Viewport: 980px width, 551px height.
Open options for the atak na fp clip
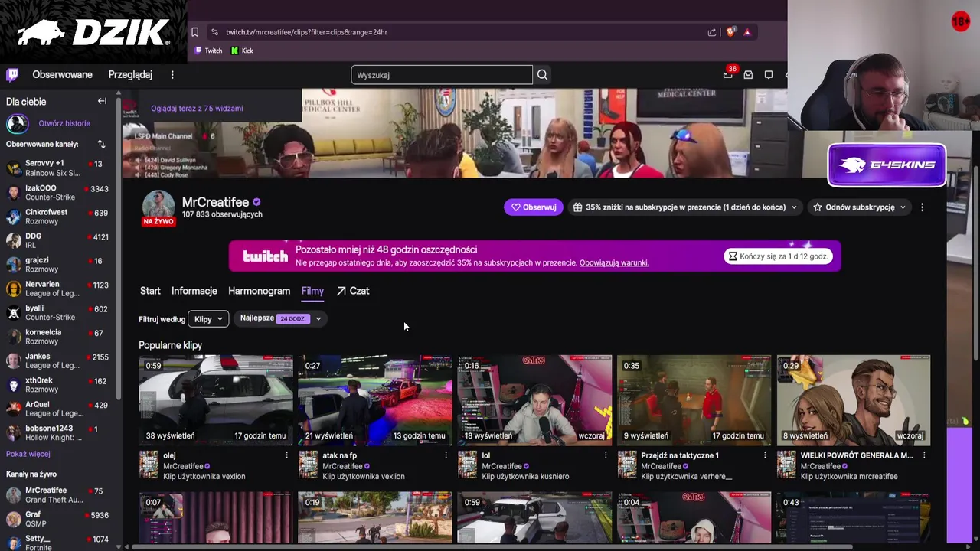click(446, 455)
